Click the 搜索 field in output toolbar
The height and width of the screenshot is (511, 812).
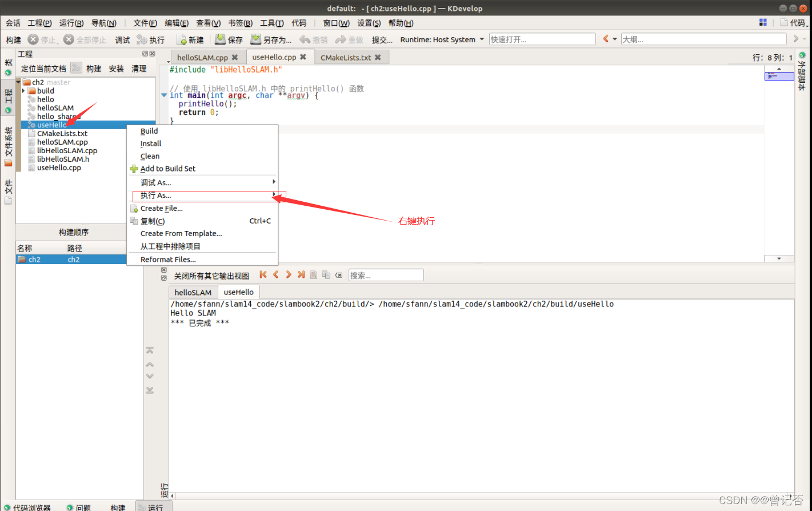coord(386,275)
